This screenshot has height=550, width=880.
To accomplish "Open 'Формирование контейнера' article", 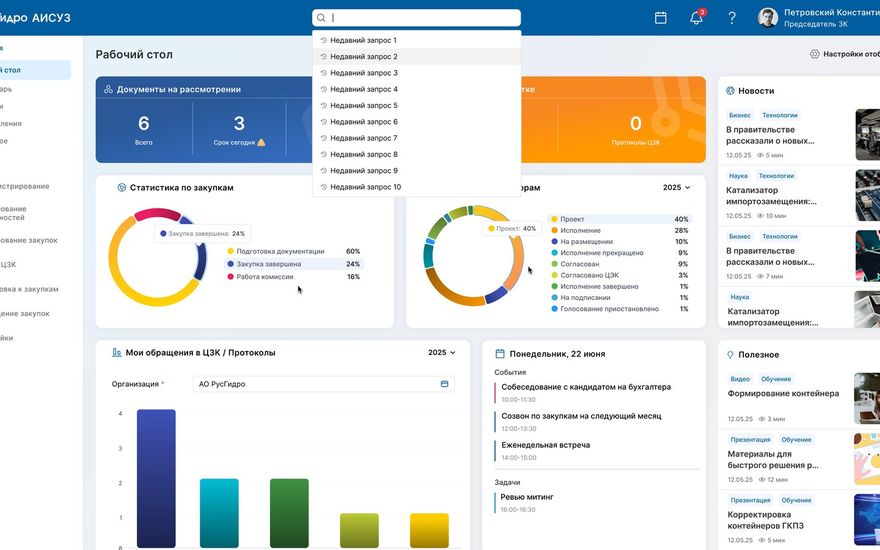I will (x=783, y=394).
